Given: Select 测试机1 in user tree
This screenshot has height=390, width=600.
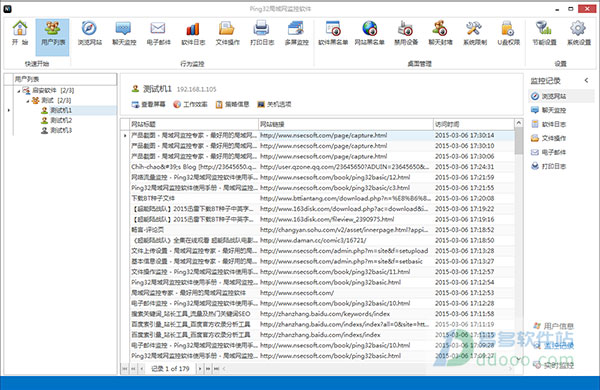Looking at the screenshot, I should [61, 110].
